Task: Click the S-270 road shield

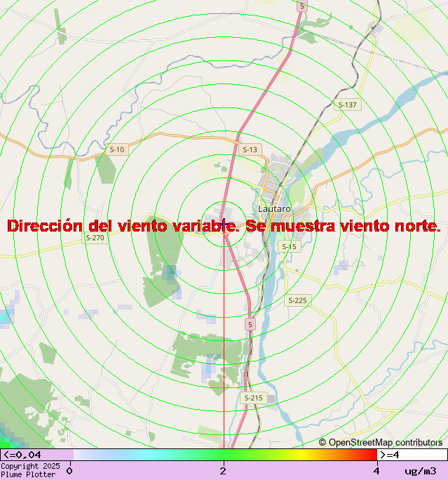Action: click(x=95, y=238)
